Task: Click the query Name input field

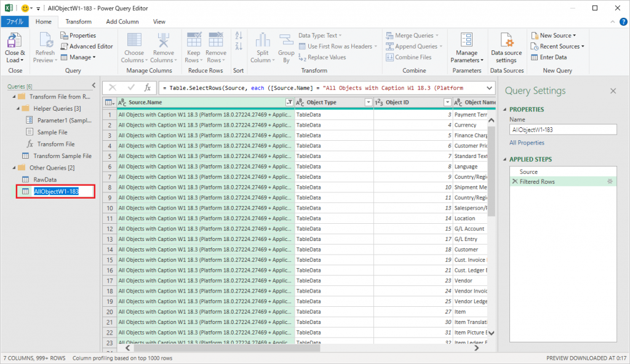Action: [563, 129]
